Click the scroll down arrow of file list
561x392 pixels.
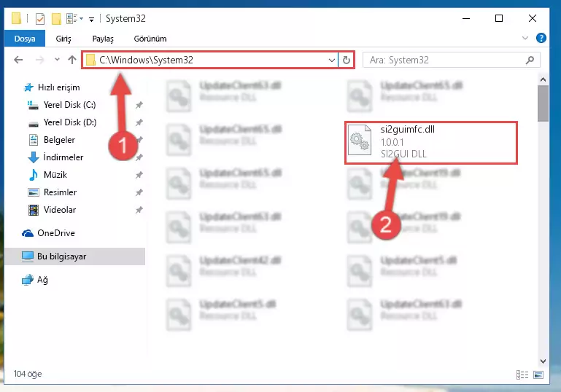[543, 361]
